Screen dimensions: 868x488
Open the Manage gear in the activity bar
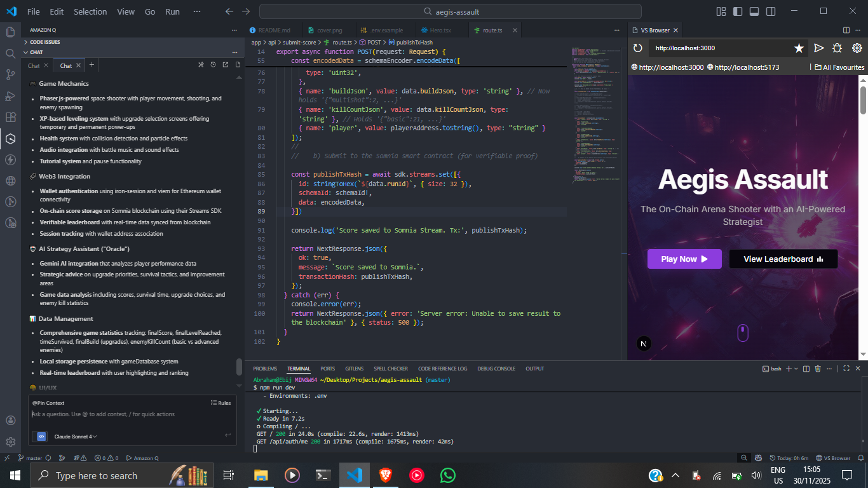pos(10,442)
